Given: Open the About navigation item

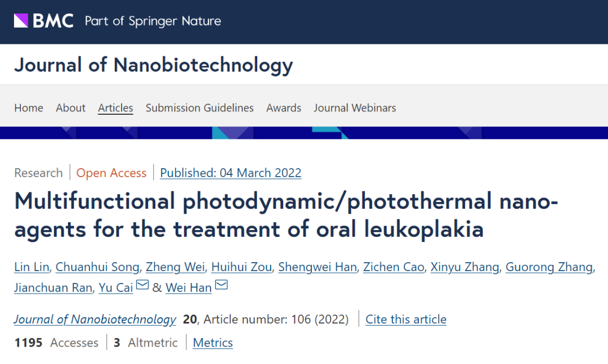Looking at the screenshot, I should tap(70, 108).
